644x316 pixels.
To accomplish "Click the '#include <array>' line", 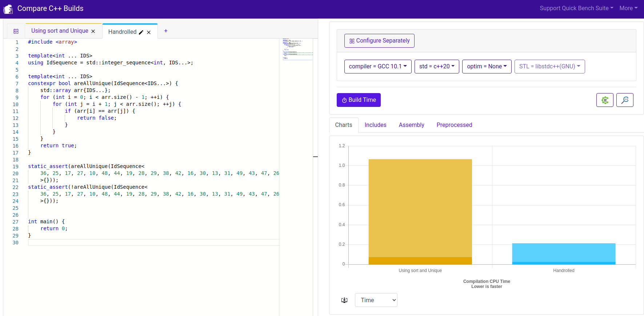I will [x=52, y=42].
